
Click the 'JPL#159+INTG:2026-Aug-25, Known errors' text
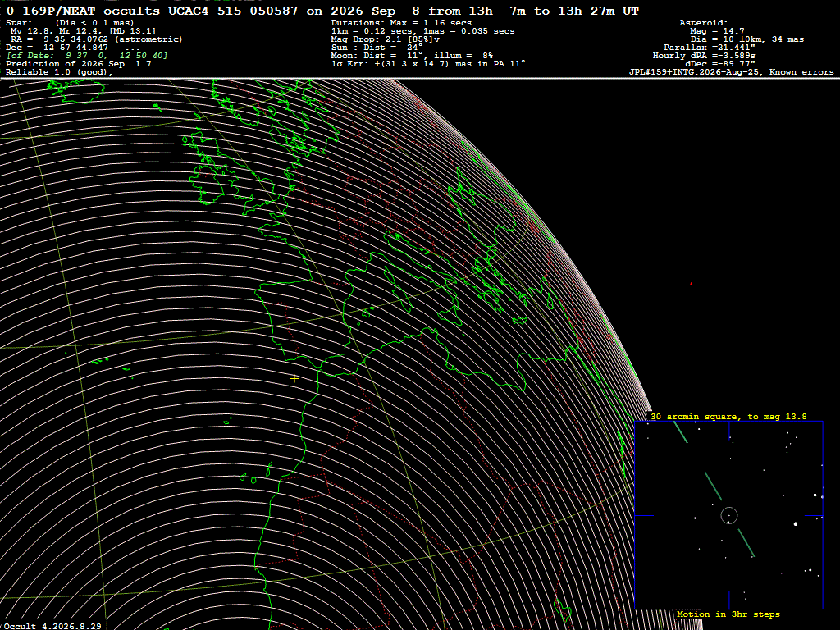coord(731,72)
